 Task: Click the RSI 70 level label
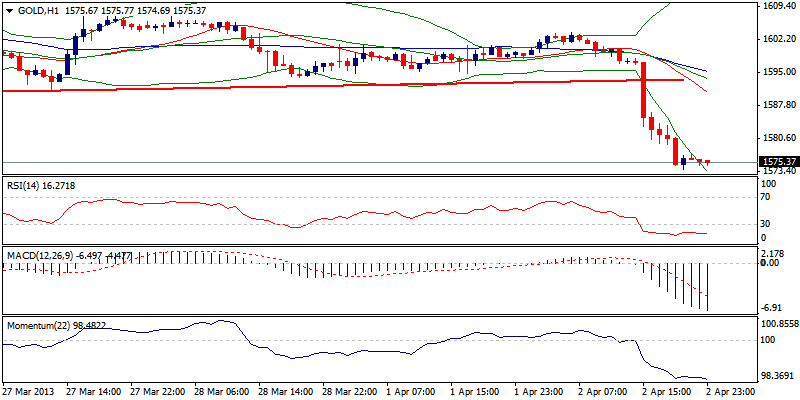768,198
